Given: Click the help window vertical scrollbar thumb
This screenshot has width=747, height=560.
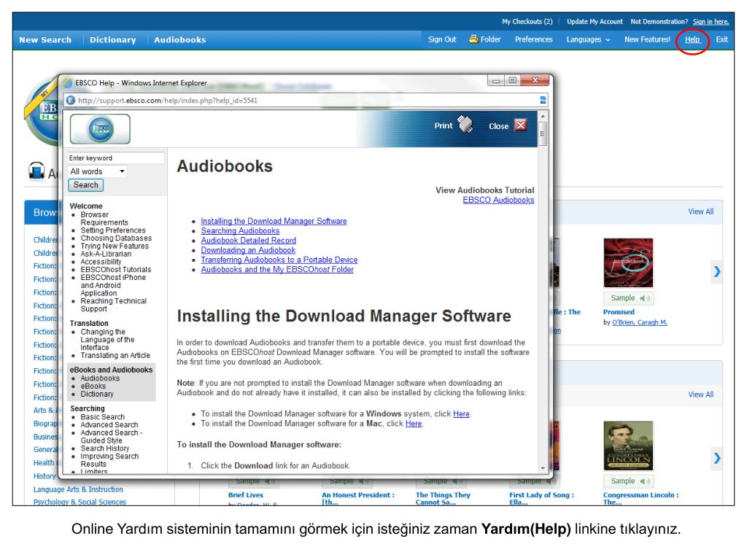Looking at the screenshot, I should point(542,133).
